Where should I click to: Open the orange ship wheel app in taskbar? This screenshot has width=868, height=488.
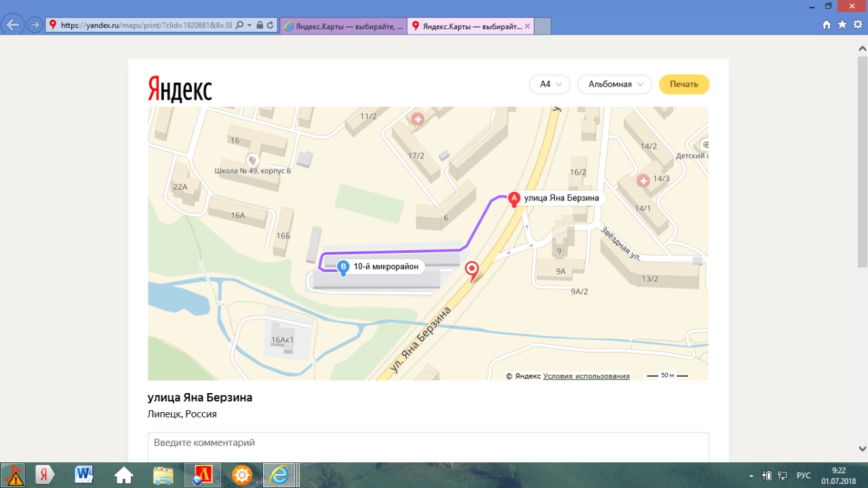click(242, 475)
